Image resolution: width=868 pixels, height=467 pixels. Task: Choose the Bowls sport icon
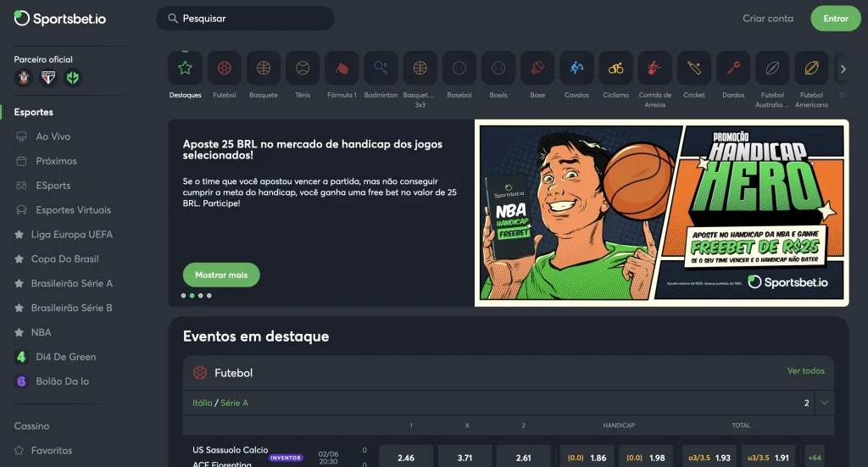click(x=498, y=69)
